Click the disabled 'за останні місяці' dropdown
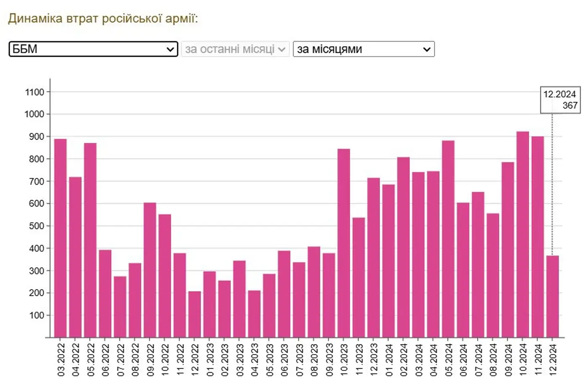This screenshot has height=386, width=588. 235,49
